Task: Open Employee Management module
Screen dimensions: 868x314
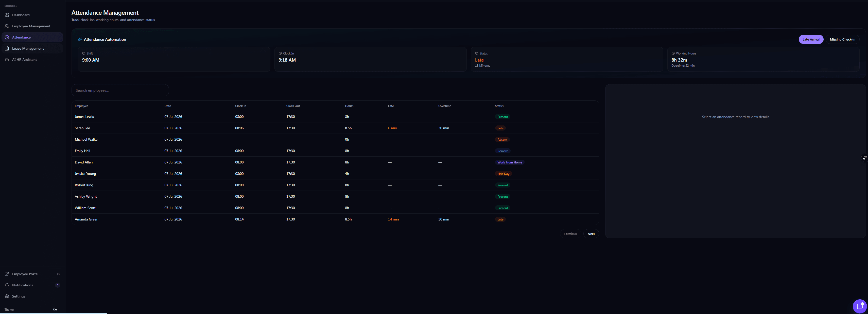Action: click(32, 26)
